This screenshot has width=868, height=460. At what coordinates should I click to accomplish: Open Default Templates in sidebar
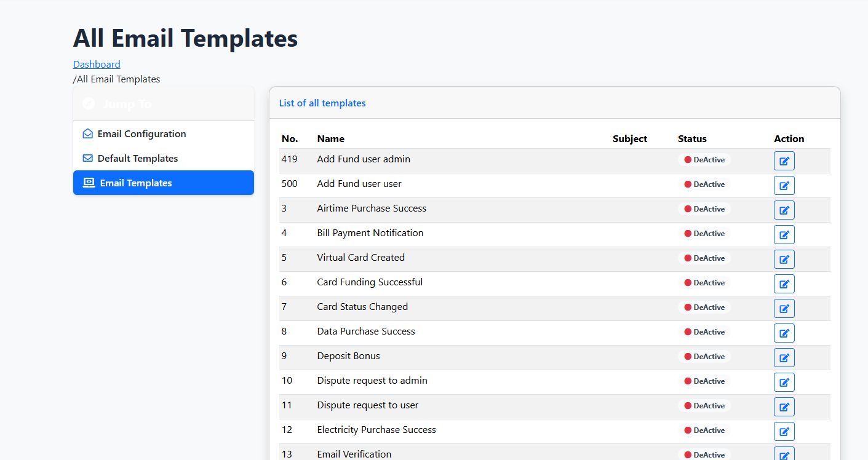(x=137, y=159)
